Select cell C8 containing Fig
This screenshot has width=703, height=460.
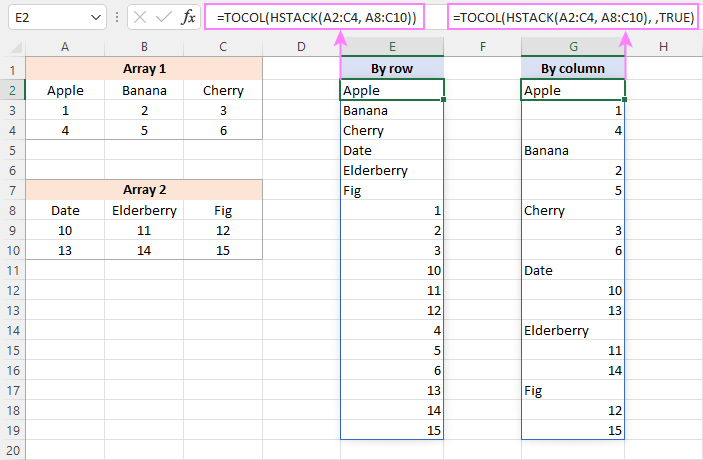pyautogui.click(x=223, y=210)
